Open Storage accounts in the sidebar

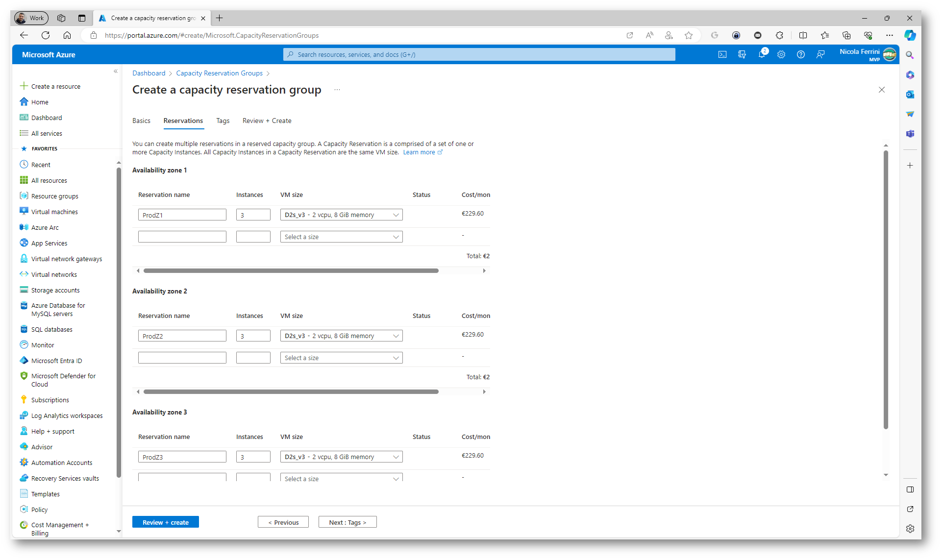click(55, 290)
